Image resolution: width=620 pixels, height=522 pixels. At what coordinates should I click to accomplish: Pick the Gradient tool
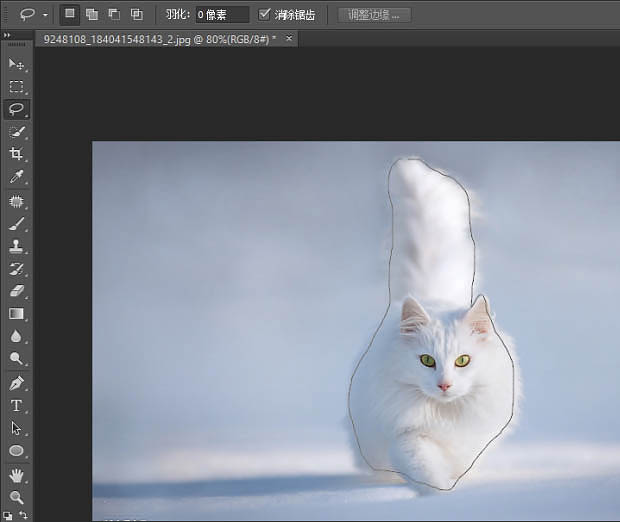tap(16, 314)
